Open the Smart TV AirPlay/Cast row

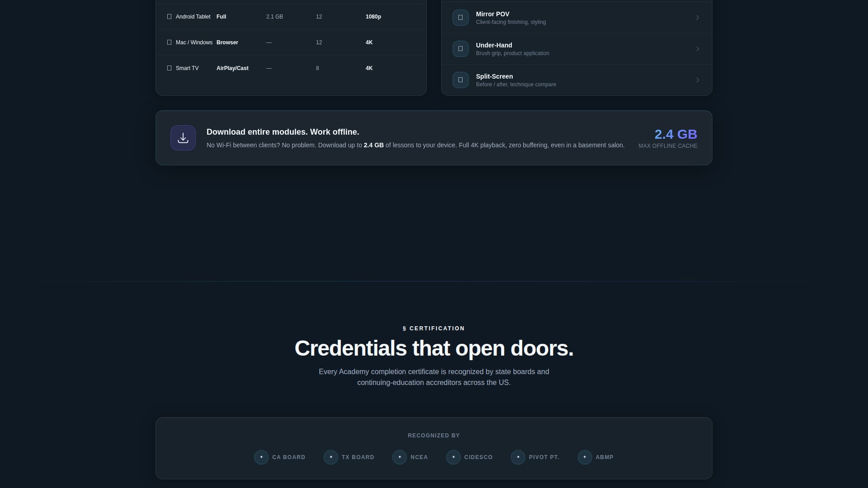tap(291, 68)
